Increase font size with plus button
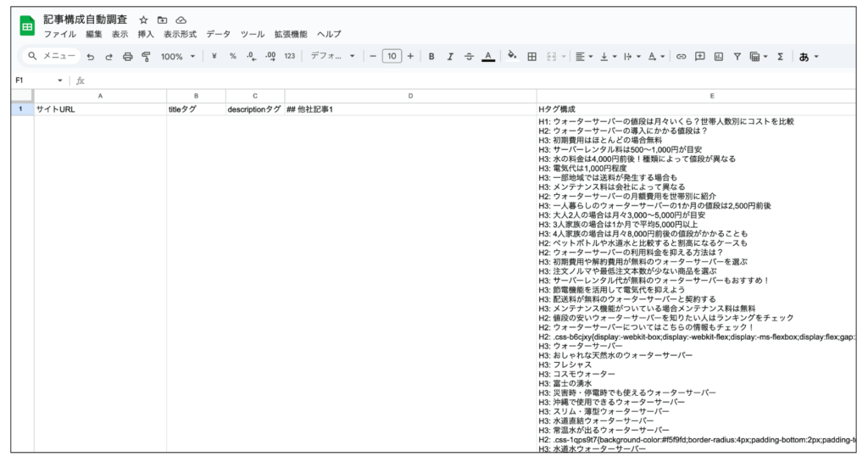Viewport: 868px width, 462px height. [x=410, y=57]
